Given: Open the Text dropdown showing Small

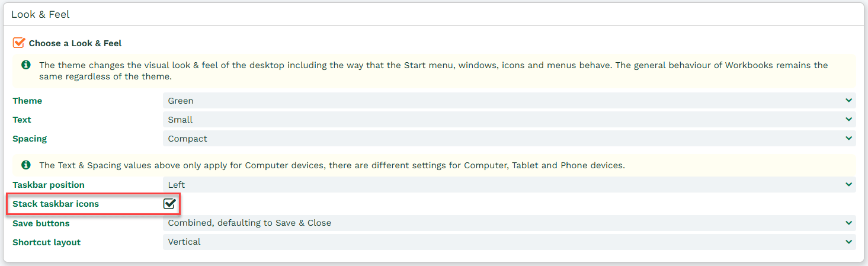Looking at the screenshot, I should [x=510, y=120].
